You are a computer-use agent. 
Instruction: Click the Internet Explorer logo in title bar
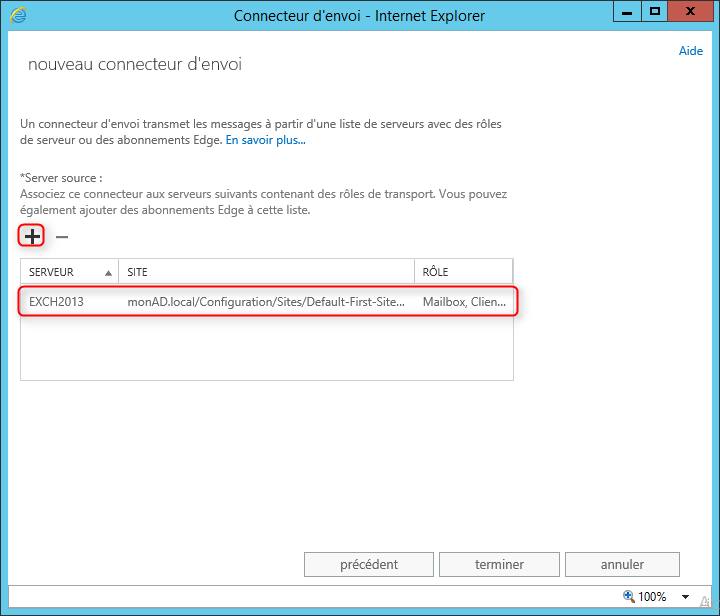coord(18,15)
